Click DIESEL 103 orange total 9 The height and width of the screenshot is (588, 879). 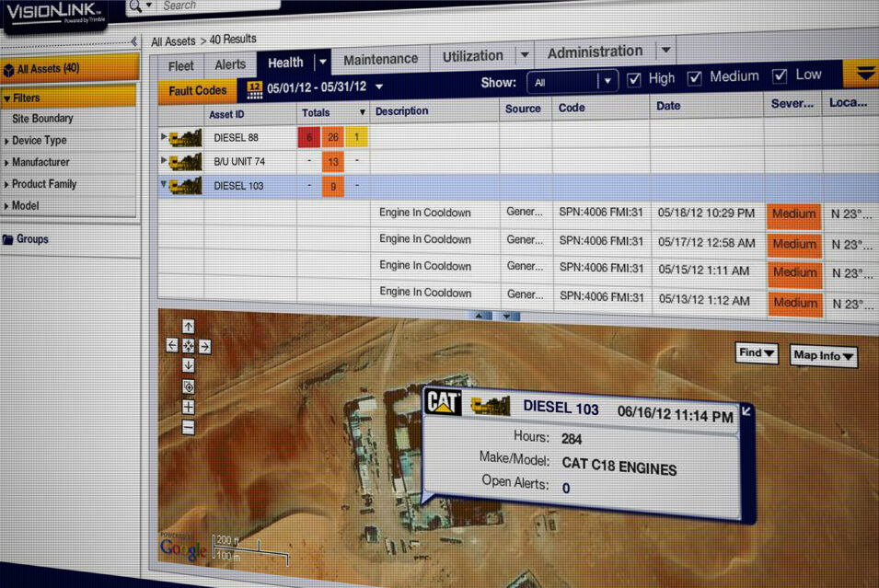click(x=333, y=187)
